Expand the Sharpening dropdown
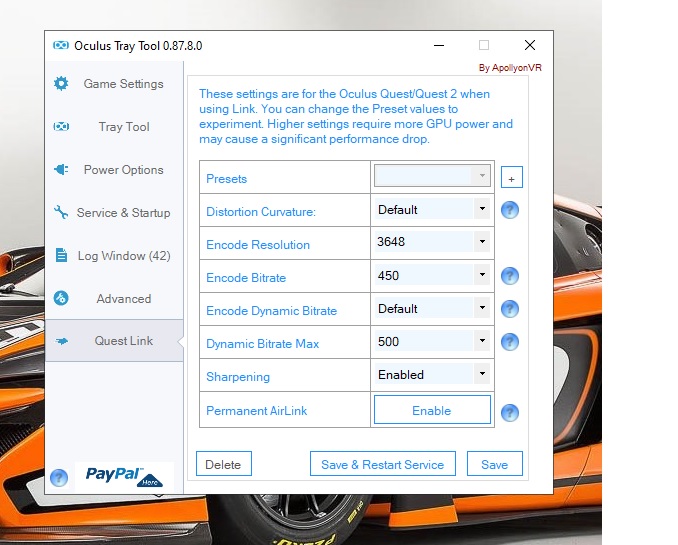Screen dimensions: 678x545 [482, 374]
